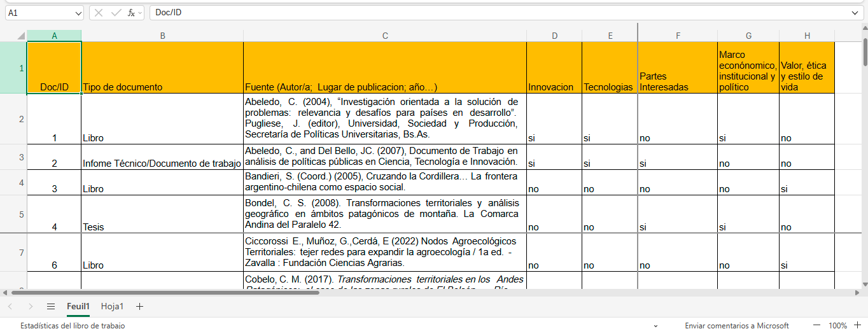Zoom out with the minus button
Image resolution: width=868 pixels, height=329 pixels.
816,325
